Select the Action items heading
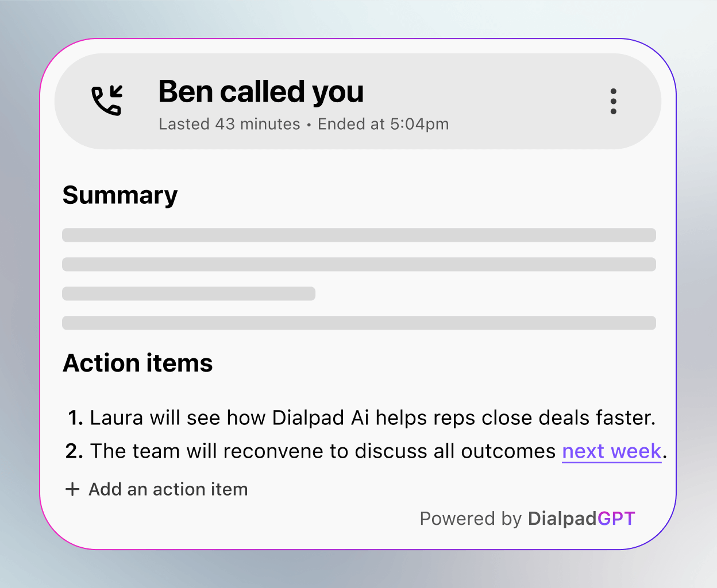This screenshot has height=588, width=717. pyautogui.click(x=138, y=363)
